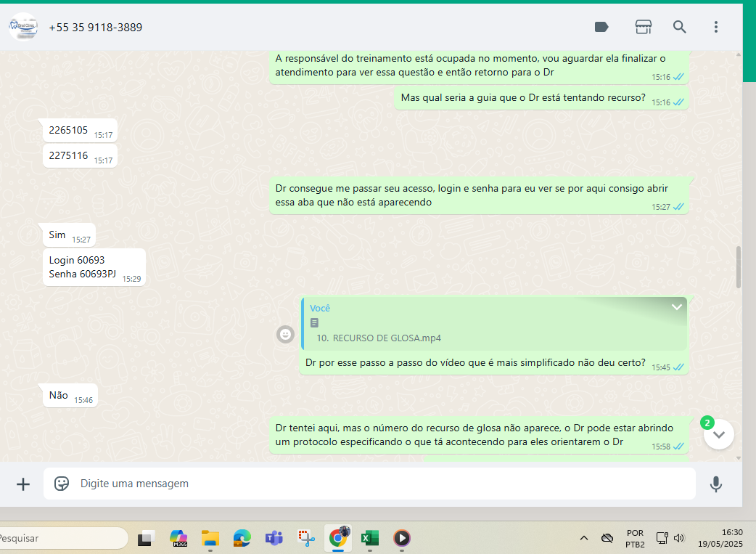Click the contact number +55 35 9118-3889
Image resolution: width=756 pixels, height=554 pixels.
96,28
